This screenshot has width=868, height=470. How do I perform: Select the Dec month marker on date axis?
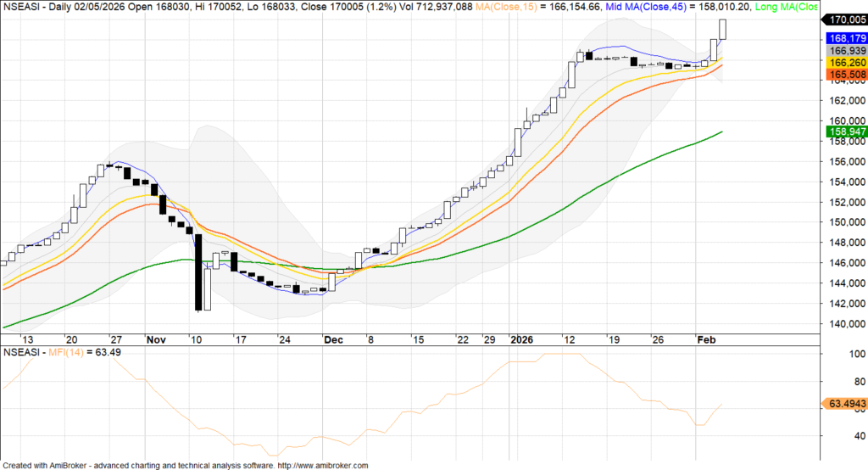tap(333, 339)
